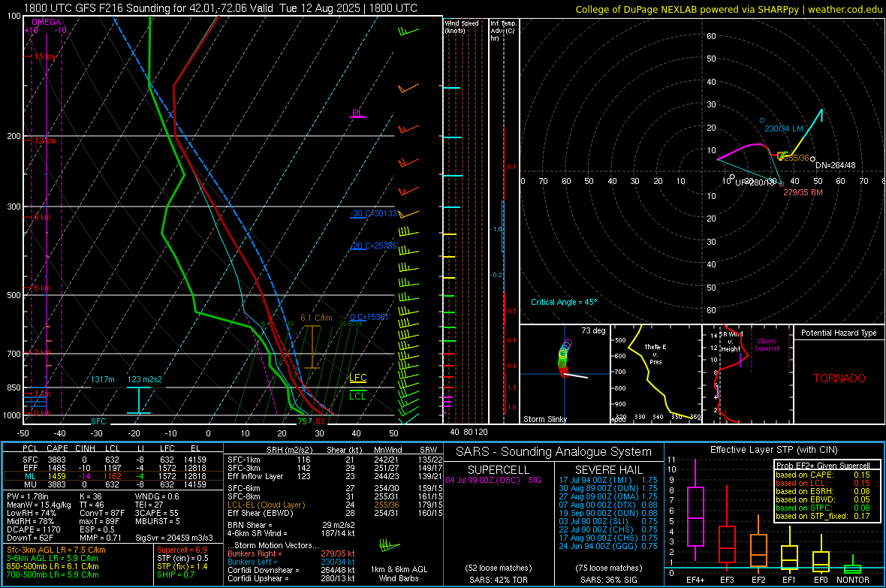Click the MU parcel row label
886x588 pixels.
pyautogui.click(x=30, y=484)
